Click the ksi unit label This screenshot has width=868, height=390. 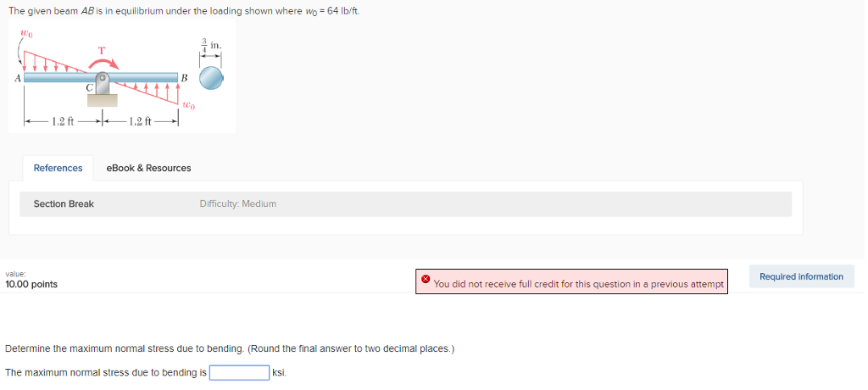280,372
